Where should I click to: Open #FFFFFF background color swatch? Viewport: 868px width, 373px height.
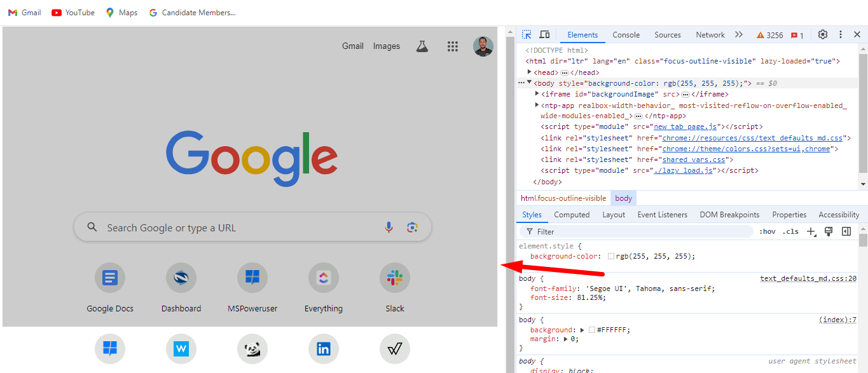click(x=592, y=330)
